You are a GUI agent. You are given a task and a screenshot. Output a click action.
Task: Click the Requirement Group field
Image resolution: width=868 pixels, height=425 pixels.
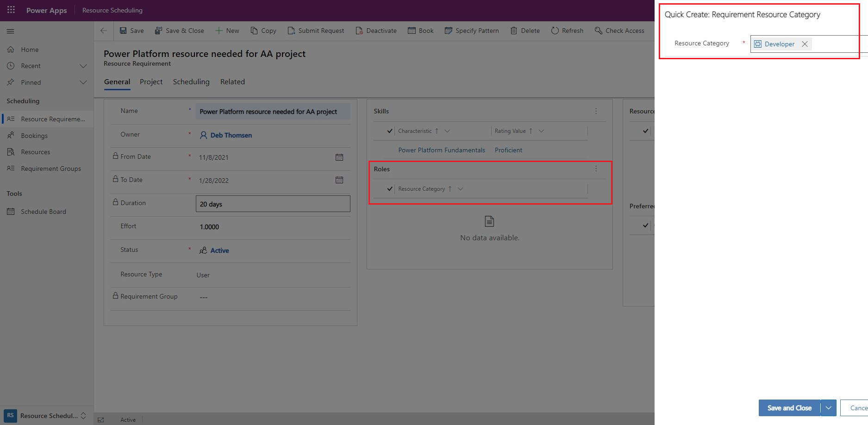pyautogui.click(x=273, y=297)
